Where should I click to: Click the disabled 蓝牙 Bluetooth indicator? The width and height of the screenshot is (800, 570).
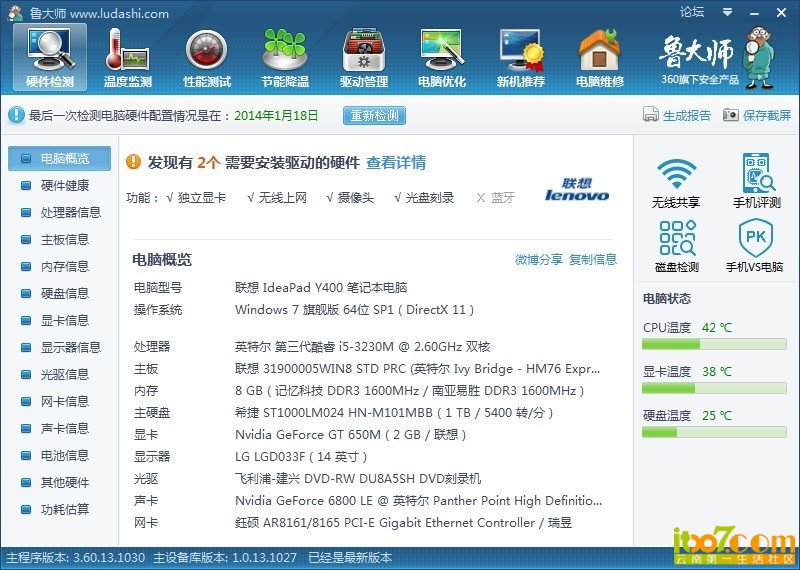pos(495,198)
